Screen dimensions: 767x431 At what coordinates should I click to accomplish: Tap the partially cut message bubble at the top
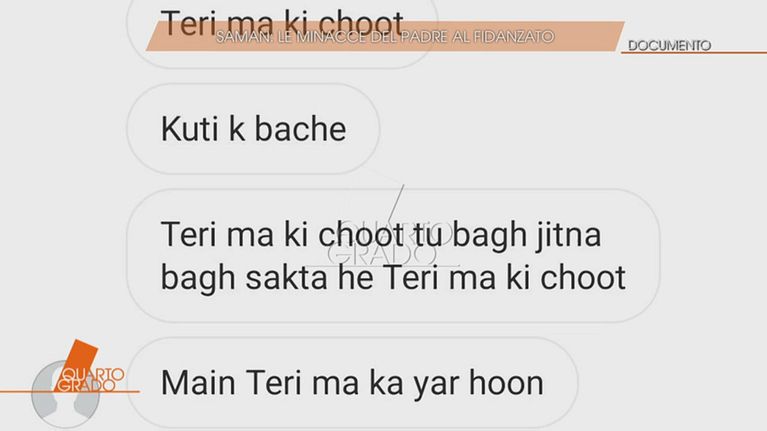[282, 33]
